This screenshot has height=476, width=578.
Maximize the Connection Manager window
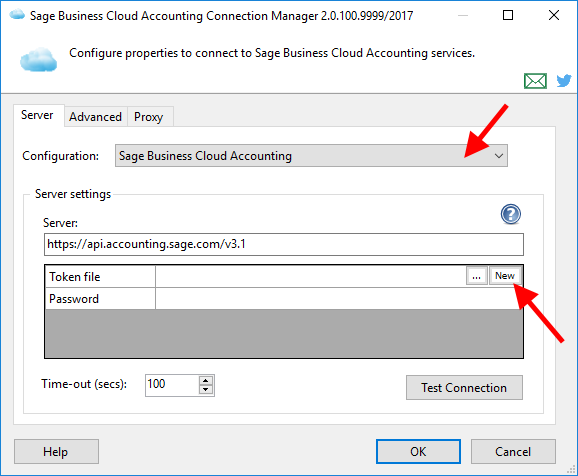click(x=508, y=15)
